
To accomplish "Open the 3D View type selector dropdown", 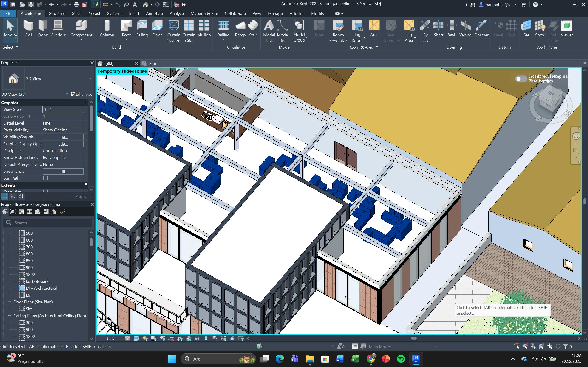I will [90, 79].
